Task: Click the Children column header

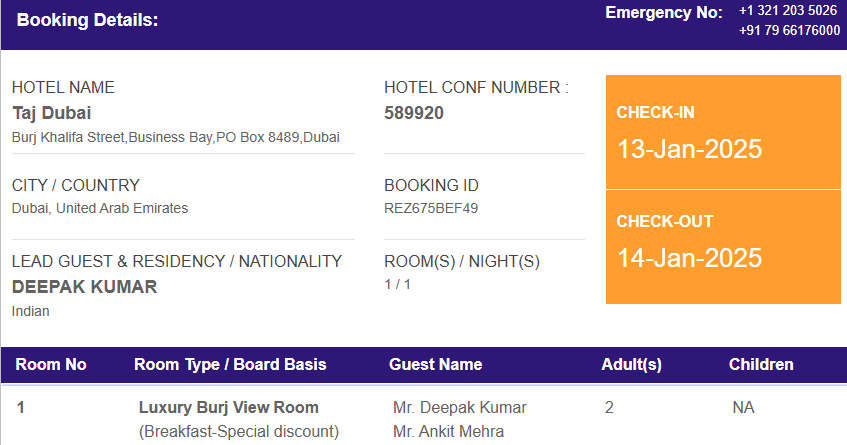Action: point(761,365)
